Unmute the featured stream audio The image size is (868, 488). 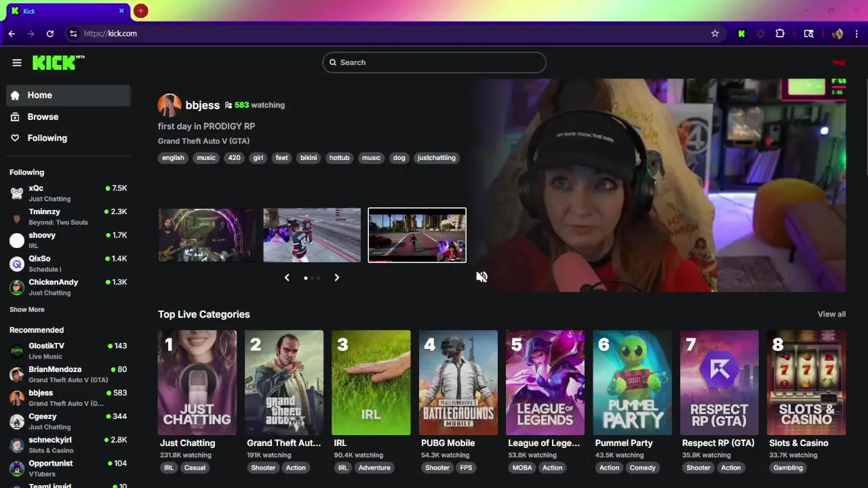(481, 277)
